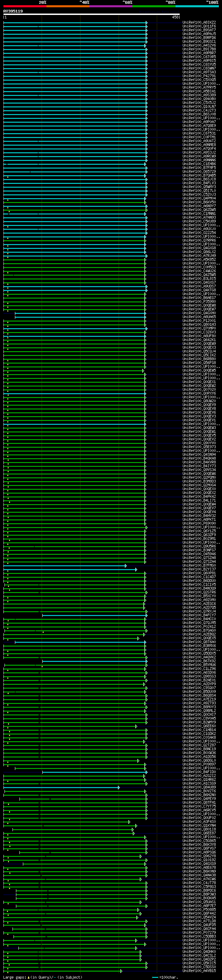Click the Large gaps legend text
The width and height of the screenshot is (222, 980).
43,977
